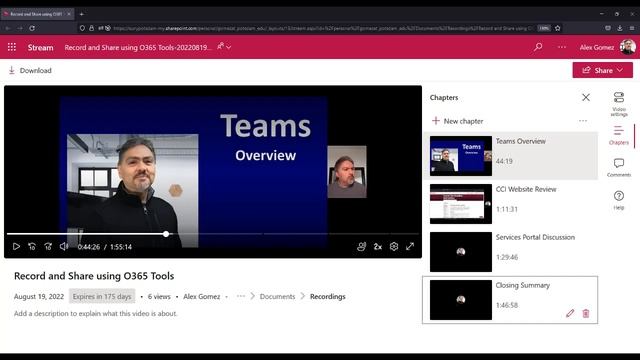
Task: Open the search icon in header
Action: point(538,47)
